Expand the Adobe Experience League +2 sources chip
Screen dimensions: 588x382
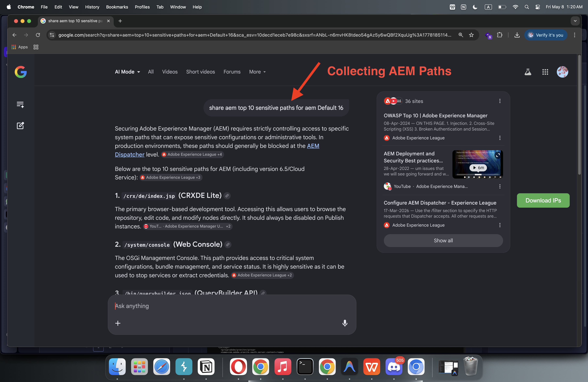262,275
